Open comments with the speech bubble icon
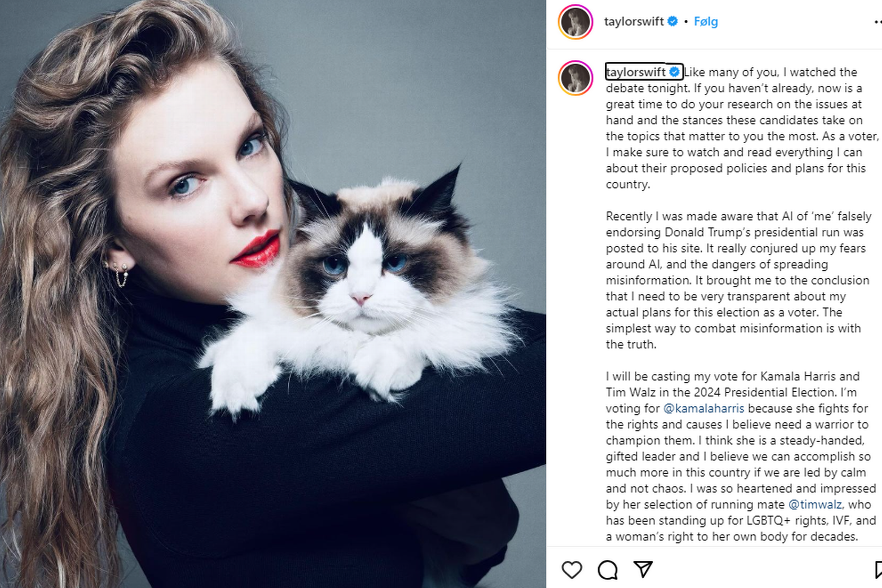The image size is (882, 588). coord(607,570)
